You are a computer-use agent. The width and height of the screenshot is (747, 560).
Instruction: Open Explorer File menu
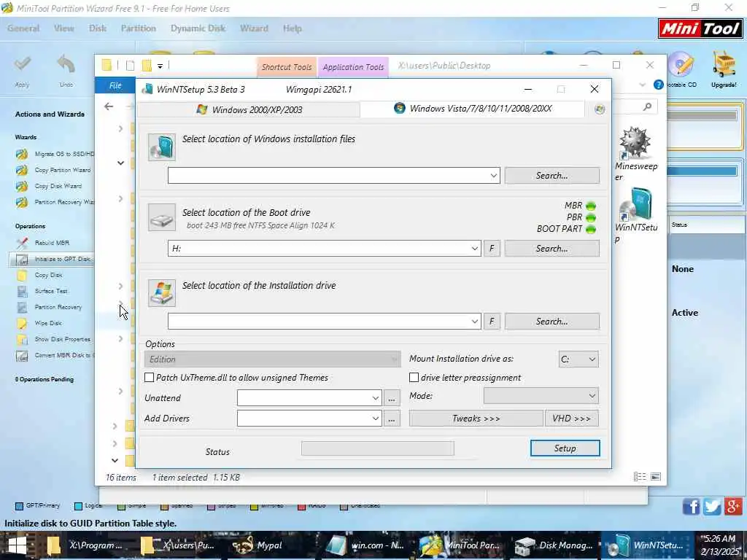[x=115, y=86]
